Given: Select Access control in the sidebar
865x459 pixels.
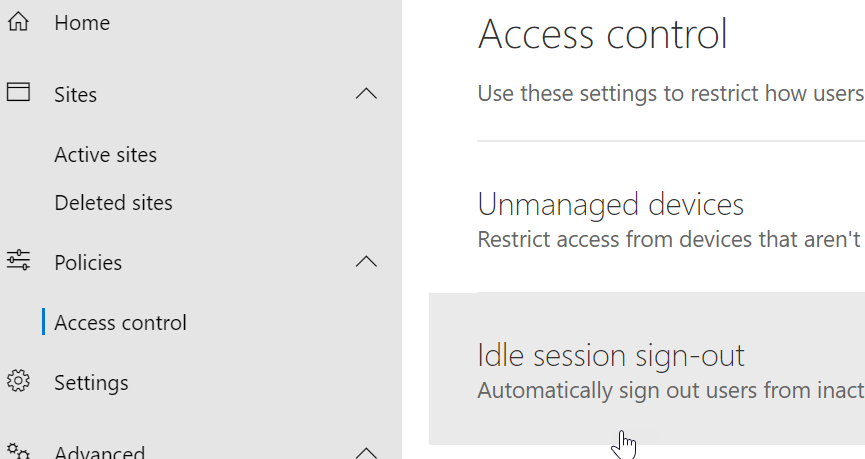Looking at the screenshot, I should 120,323.
